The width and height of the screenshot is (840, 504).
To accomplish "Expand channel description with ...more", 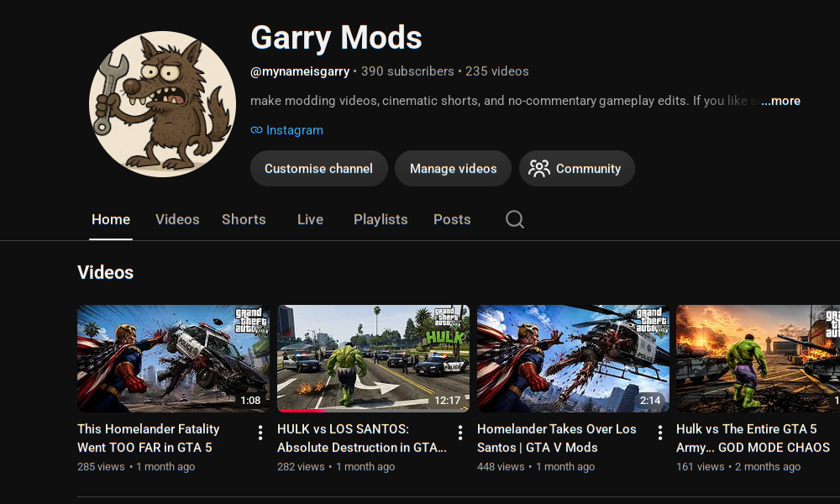I will point(780,101).
